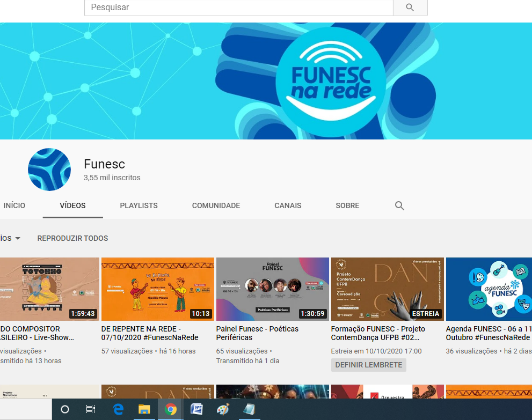Image resolution: width=532 pixels, height=420 pixels.
Task: Click Estreia em 10/10/2020 17:00 text
Action: pyautogui.click(x=376, y=351)
